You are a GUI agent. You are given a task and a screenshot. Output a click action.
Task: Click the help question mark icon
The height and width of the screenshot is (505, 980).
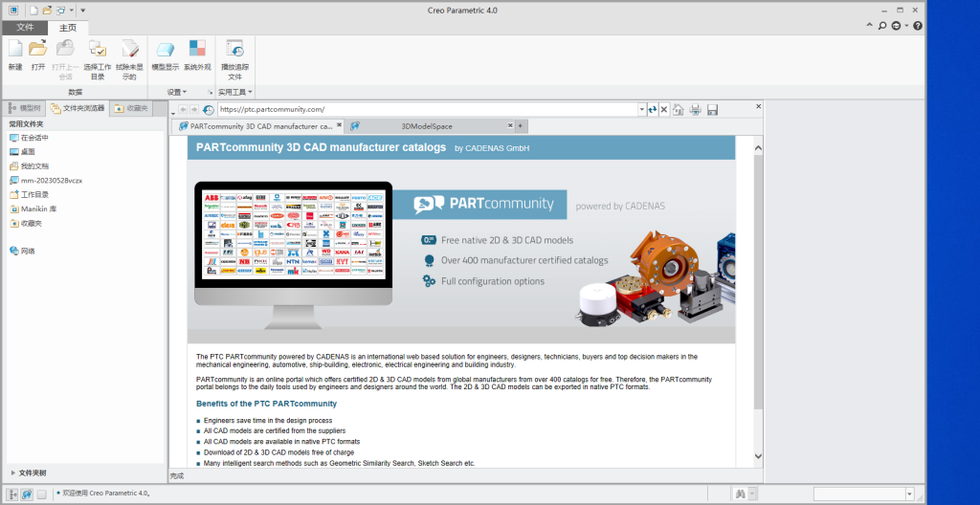point(918,26)
